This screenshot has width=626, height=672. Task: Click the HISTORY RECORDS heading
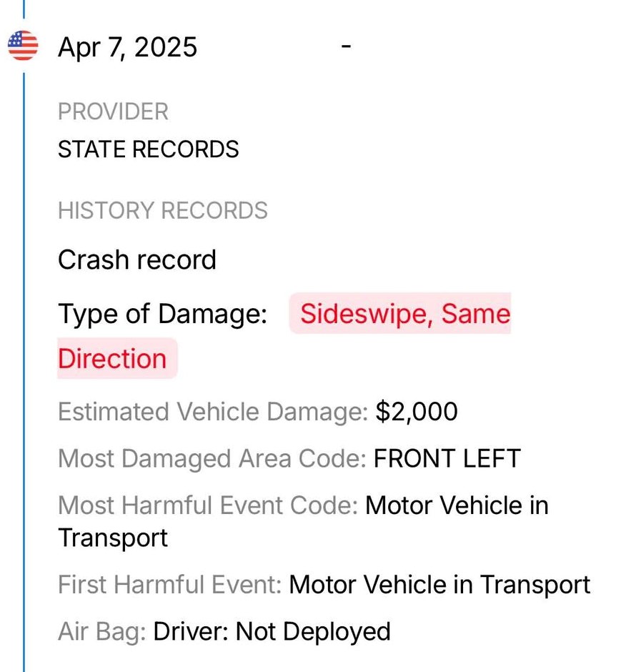pyautogui.click(x=163, y=210)
